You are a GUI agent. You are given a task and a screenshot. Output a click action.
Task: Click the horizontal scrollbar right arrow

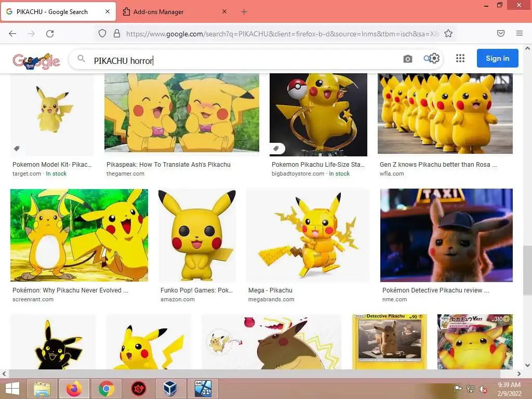[519, 374]
